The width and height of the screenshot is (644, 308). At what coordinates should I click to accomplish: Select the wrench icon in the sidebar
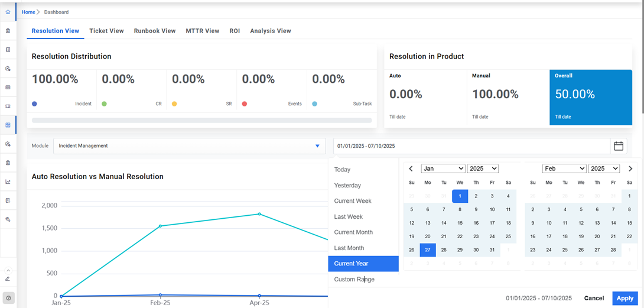8,219
